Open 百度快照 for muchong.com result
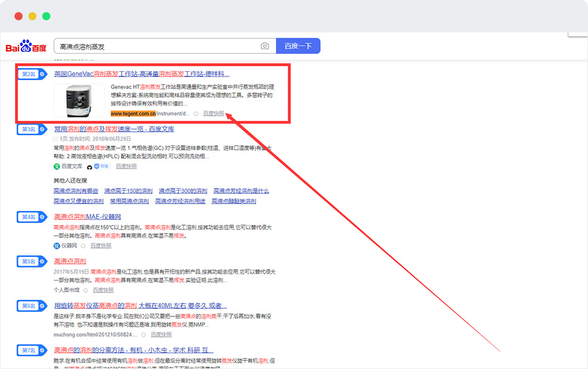Viewport: 588px width, 369px height. click(161, 334)
